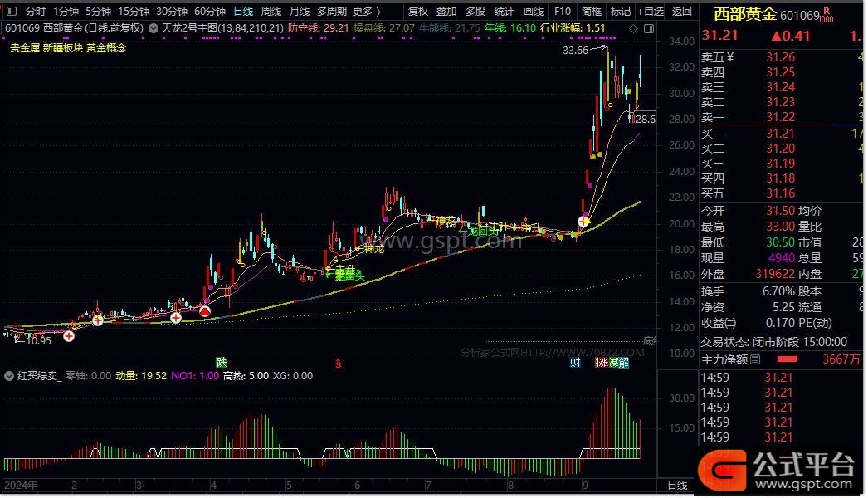The height and width of the screenshot is (498, 868).
Task: Click the 返回 back button
Action: tap(681, 12)
